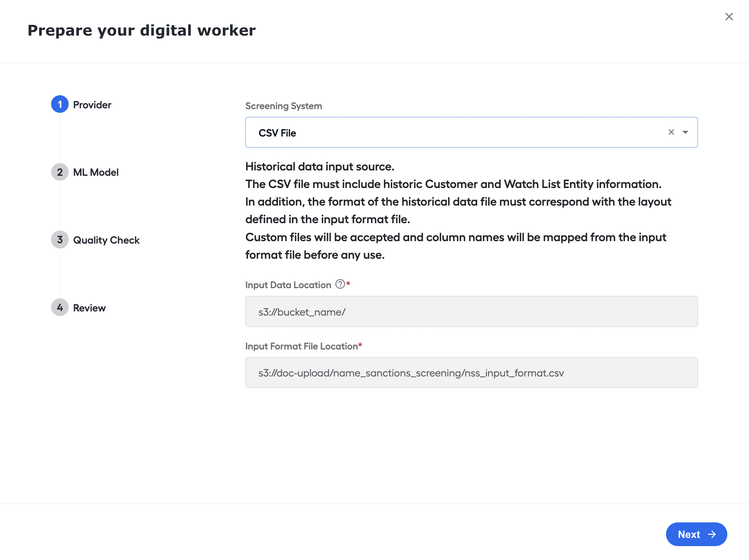Select step 2 ML Model circle
This screenshot has height=560, width=749.
(x=60, y=172)
